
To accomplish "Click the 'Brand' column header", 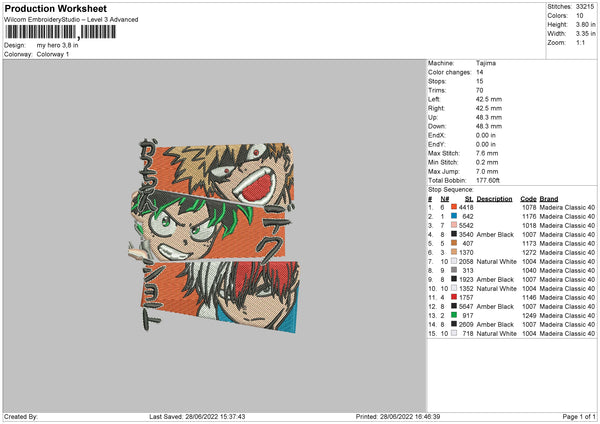I will (x=549, y=199).
